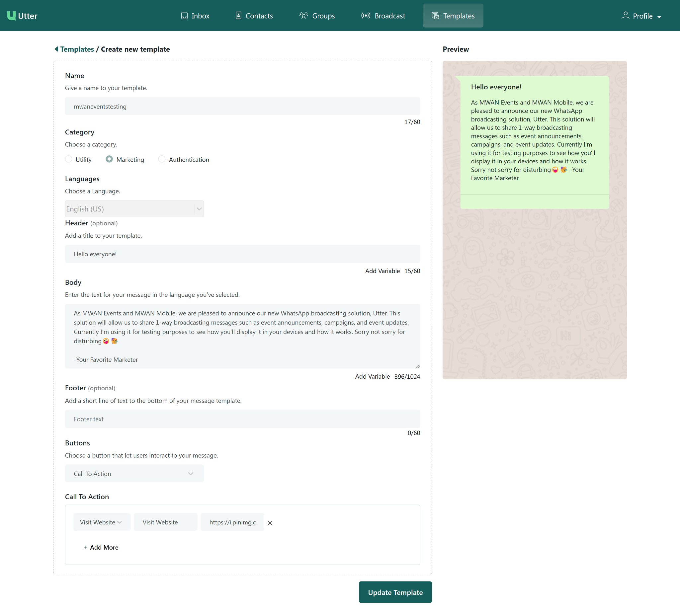Select the Utility category radio

68,159
